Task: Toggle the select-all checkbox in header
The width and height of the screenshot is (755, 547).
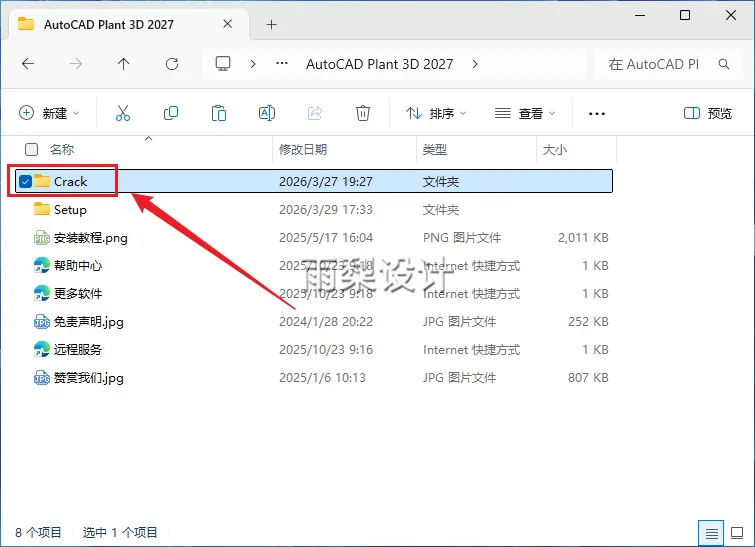Action: point(31,150)
